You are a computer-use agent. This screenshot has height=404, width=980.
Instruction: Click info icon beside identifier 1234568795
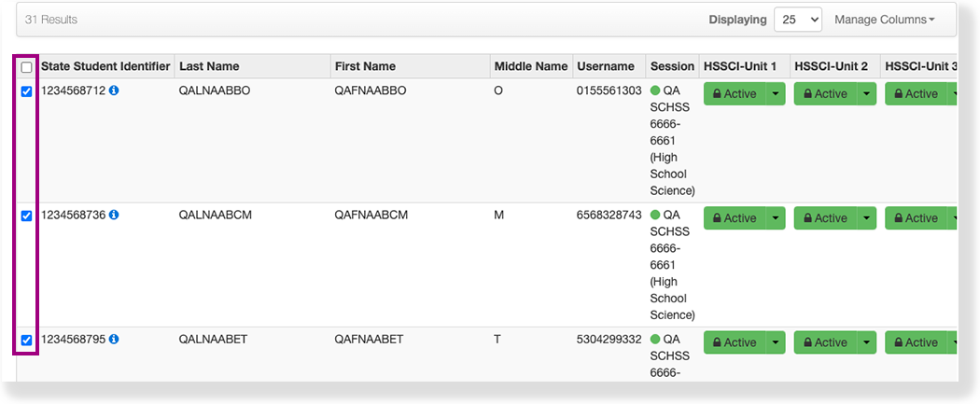coord(114,339)
